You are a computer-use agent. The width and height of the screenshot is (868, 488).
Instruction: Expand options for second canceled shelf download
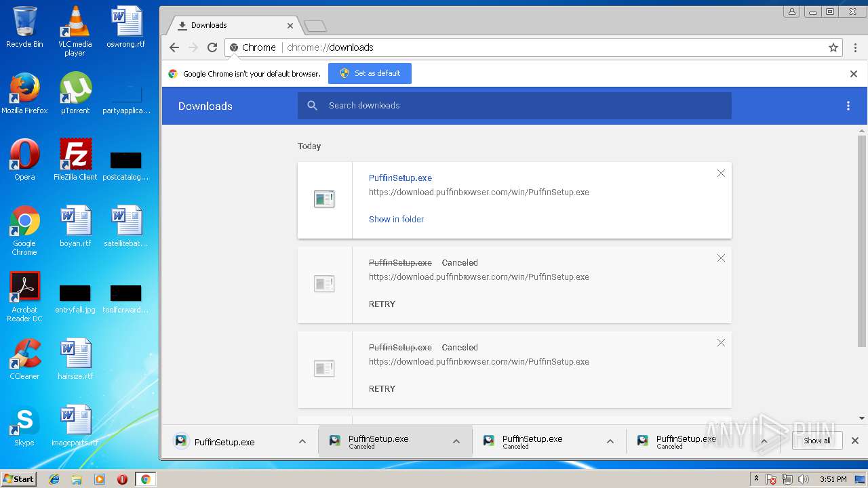click(x=610, y=441)
